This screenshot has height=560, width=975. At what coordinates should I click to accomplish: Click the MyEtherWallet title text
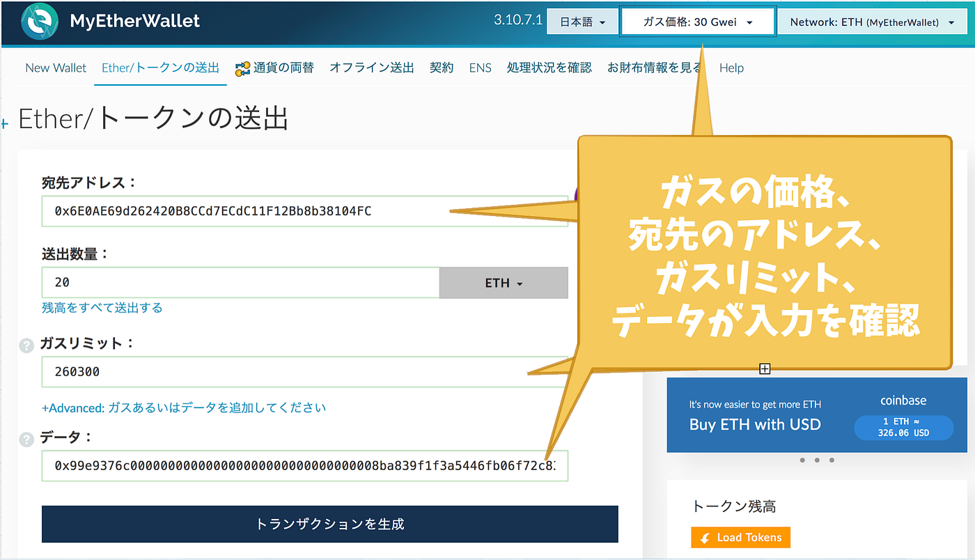135,21
